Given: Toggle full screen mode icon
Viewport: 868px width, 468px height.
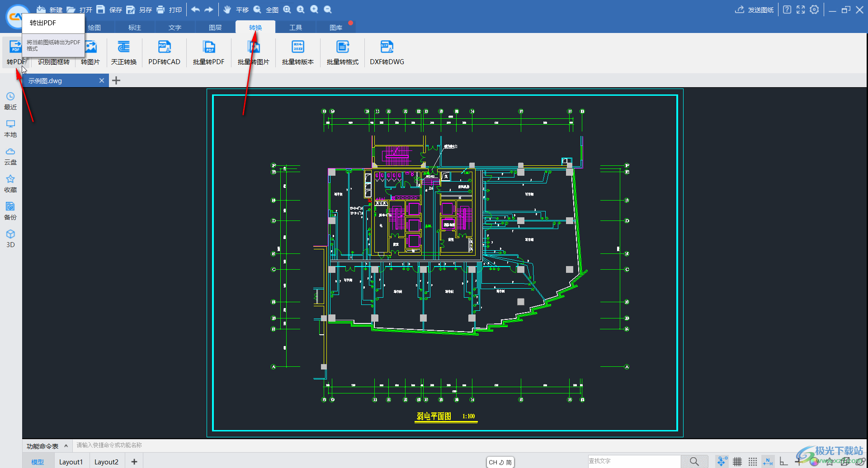Looking at the screenshot, I should click(801, 9).
